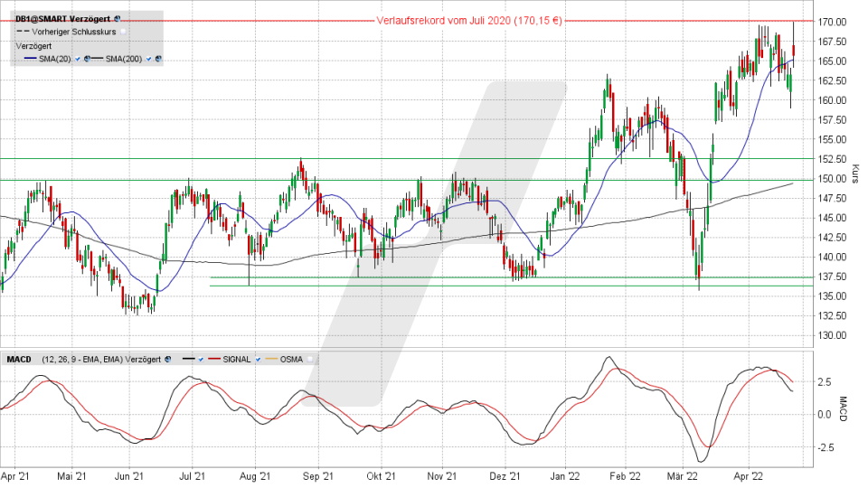Click the Apr '22 date label

749,476
